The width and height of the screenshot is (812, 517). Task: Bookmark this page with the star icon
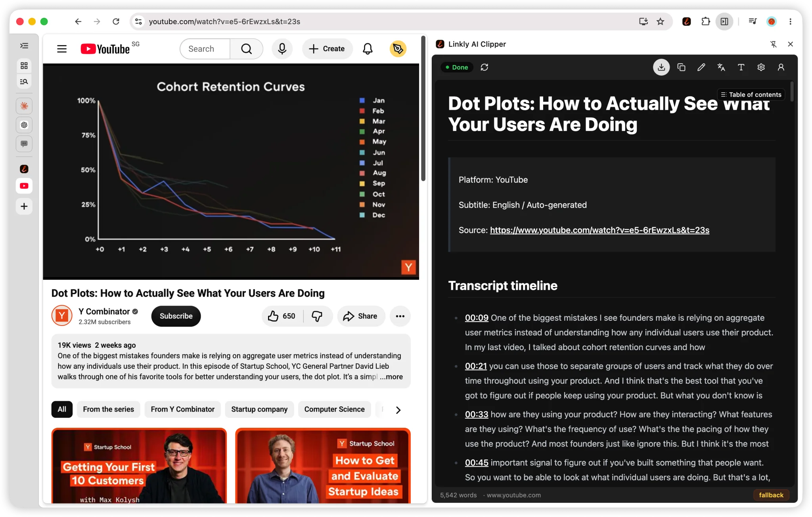660,21
